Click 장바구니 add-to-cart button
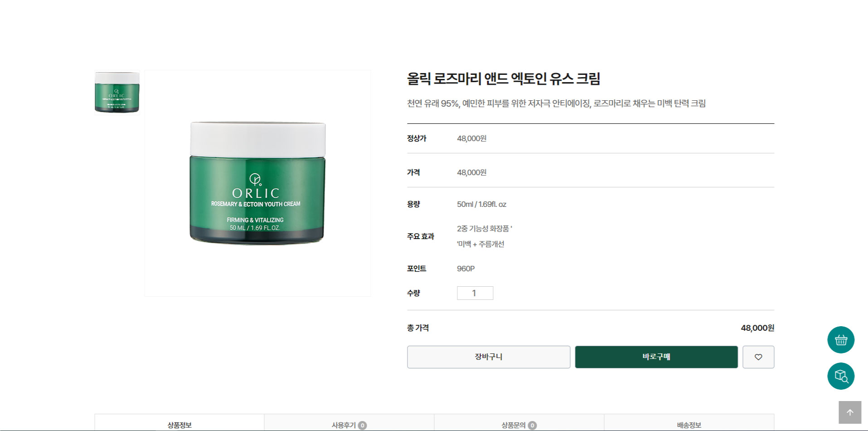 tap(489, 357)
